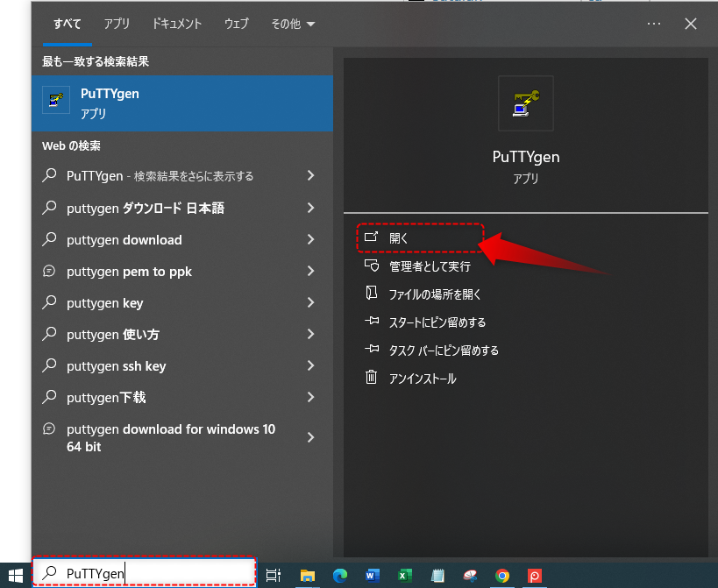Select タスク バーにピン留めする

pos(444,351)
